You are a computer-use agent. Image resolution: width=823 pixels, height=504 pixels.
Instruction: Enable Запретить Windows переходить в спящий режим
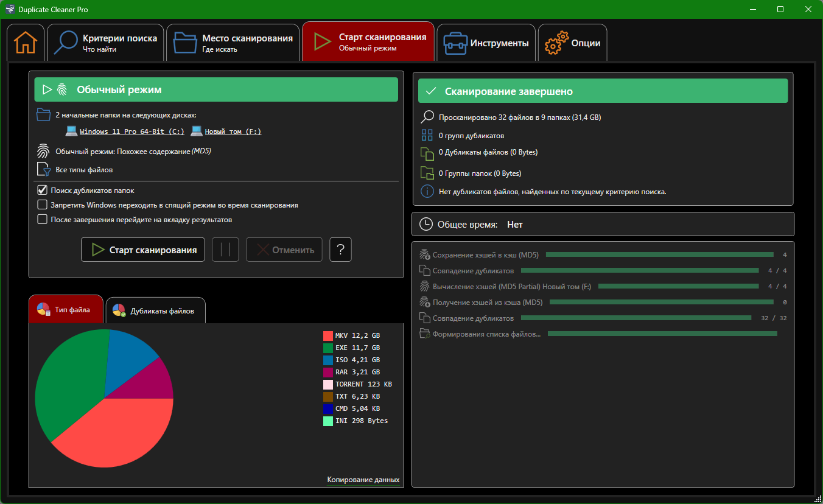[x=43, y=205]
